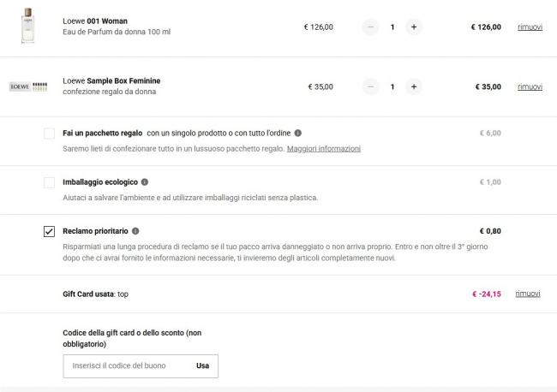The height and width of the screenshot is (392, 557).
Task: Tick the Imballaggio ecologico checkbox
Action: (x=49, y=182)
